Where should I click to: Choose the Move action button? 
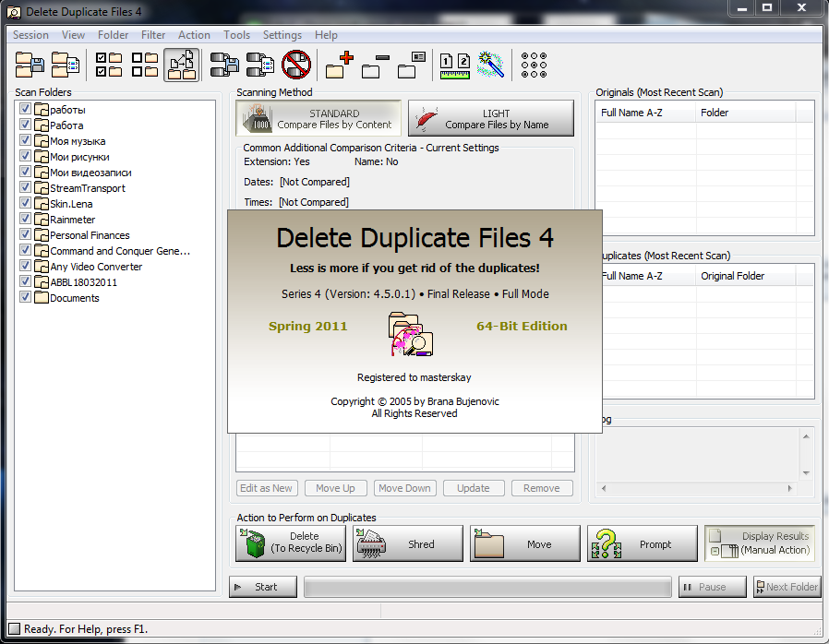coord(525,543)
